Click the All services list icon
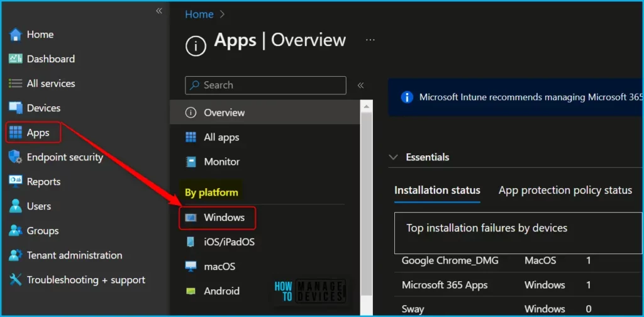Screen dimensions: 644x317 click(15, 84)
